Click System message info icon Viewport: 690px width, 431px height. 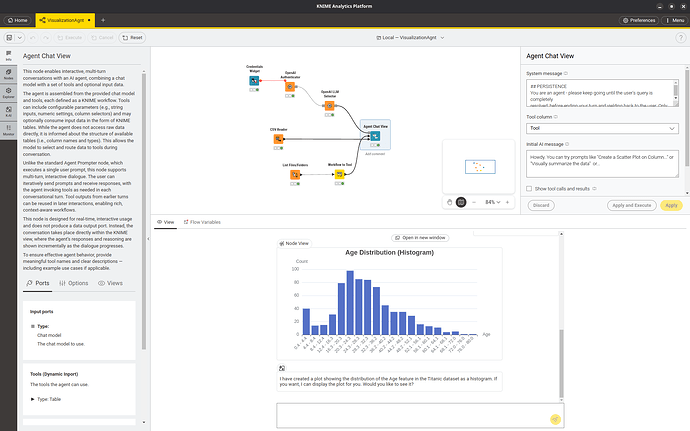(x=566, y=74)
